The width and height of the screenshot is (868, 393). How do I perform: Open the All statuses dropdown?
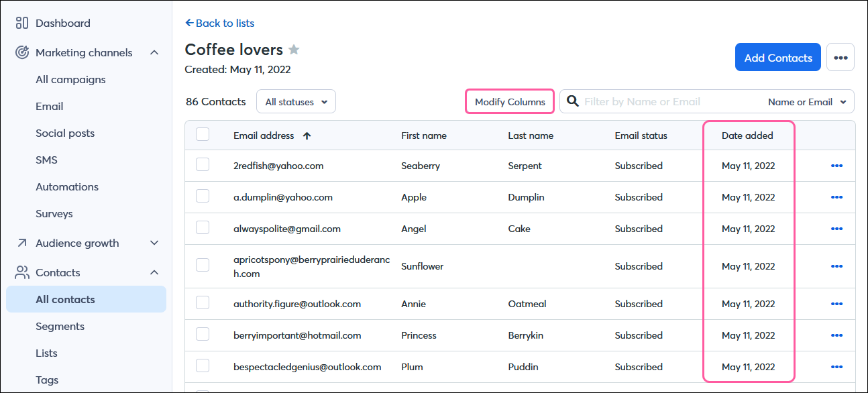click(296, 102)
